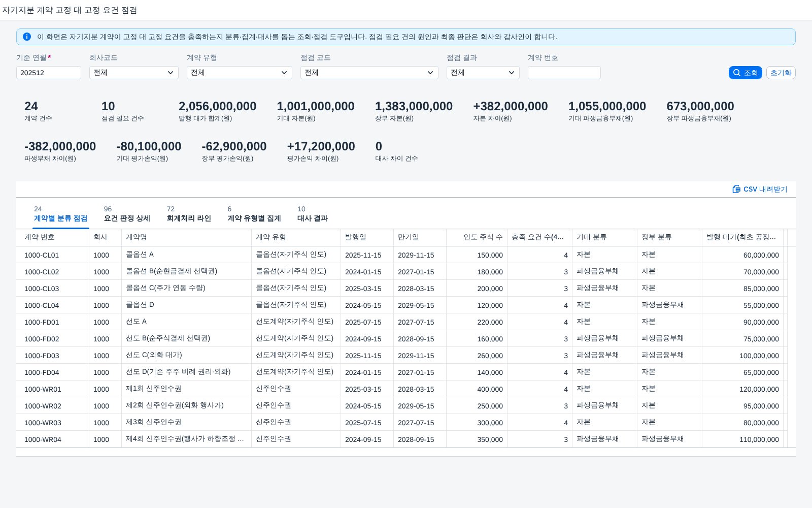This screenshot has width=812, height=508.
Task: Click the 인도 주식 수 column header
Action: (x=477, y=237)
